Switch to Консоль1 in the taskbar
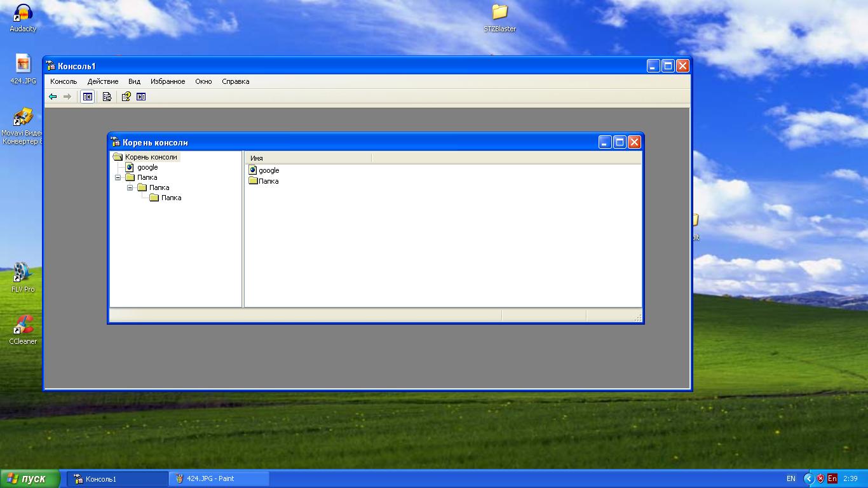This screenshot has height=488, width=868. (x=118, y=478)
